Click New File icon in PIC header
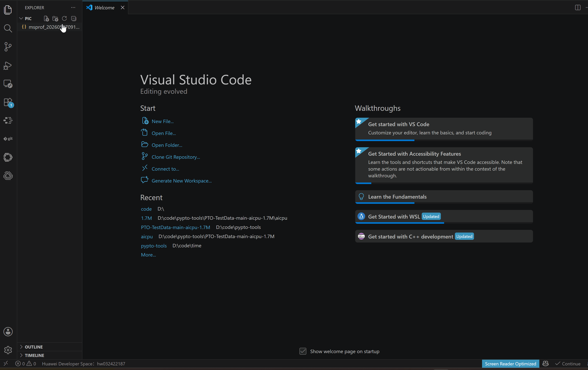588x370 pixels. (46, 19)
